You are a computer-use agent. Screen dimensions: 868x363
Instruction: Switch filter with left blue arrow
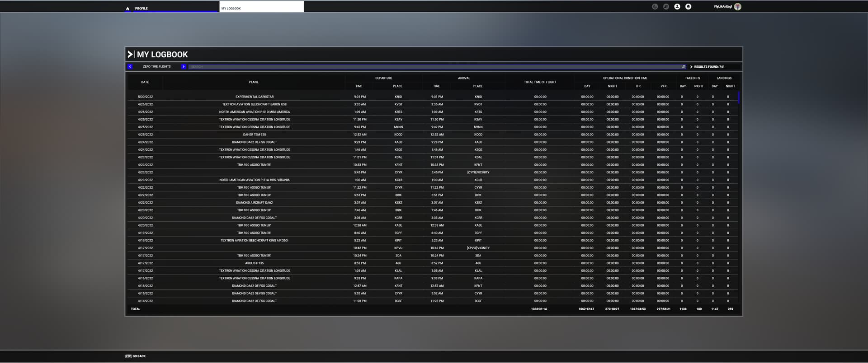pyautogui.click(x=130, y=67)
